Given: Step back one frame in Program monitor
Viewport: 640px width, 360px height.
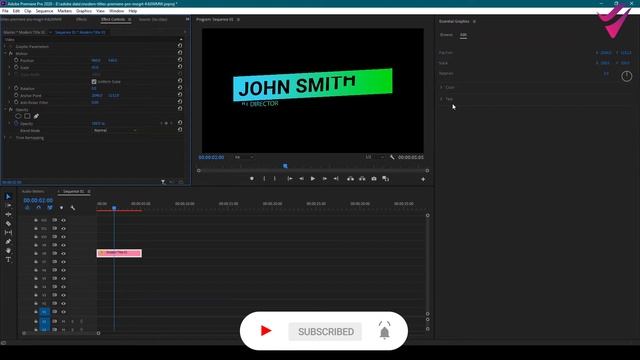Looking at the screenshot, I should point(301,179).
